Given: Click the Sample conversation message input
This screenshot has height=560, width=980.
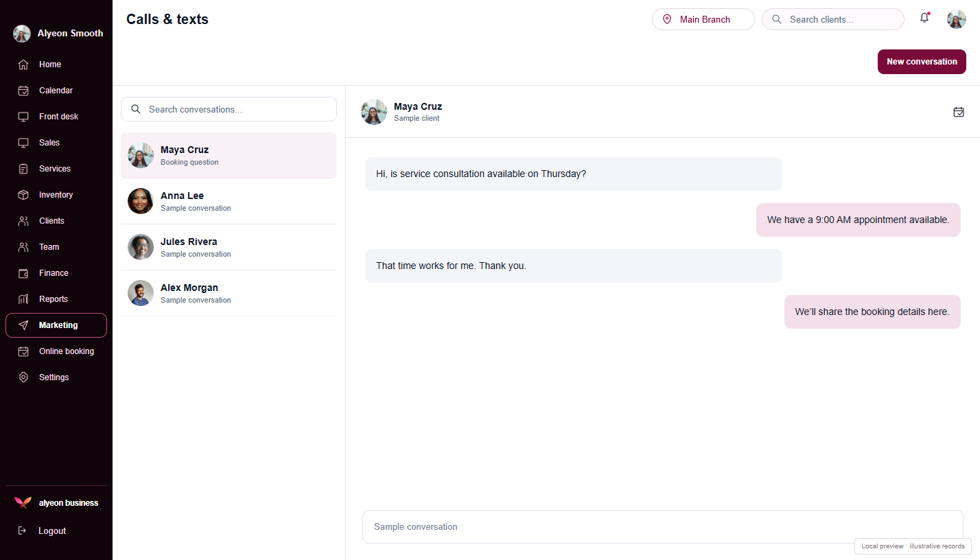Looking at the screenshot, I should pos(663,526).
